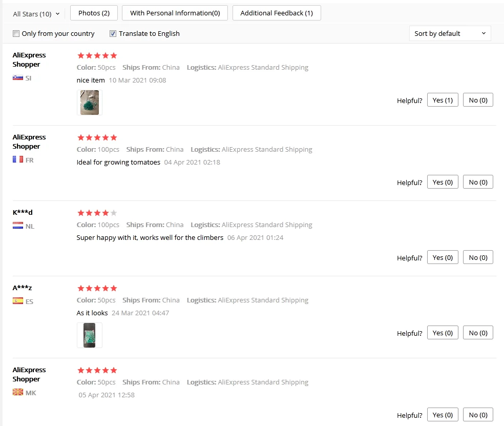
Task: Enable Only from your country checkbox
Action: point(16,34)
